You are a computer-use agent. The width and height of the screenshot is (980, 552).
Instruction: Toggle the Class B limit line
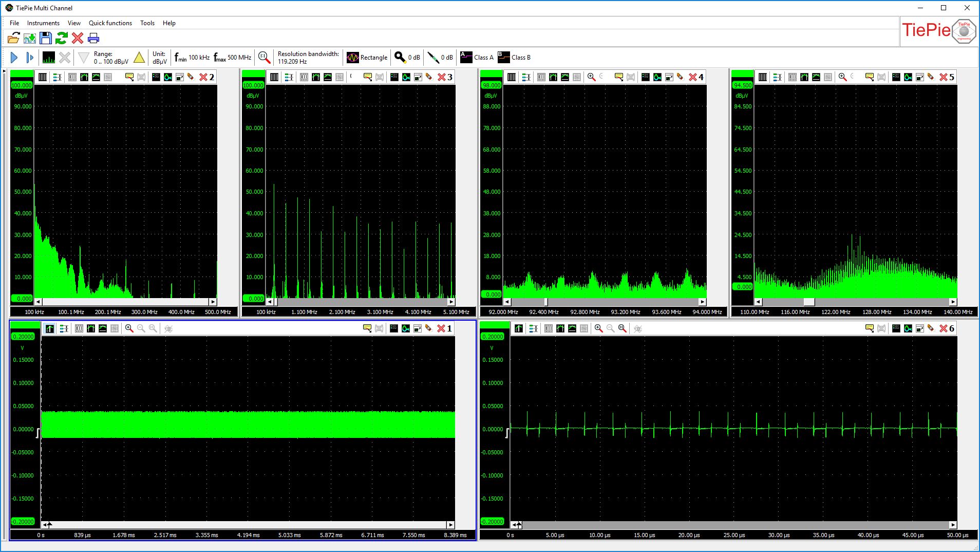point(514,58)
